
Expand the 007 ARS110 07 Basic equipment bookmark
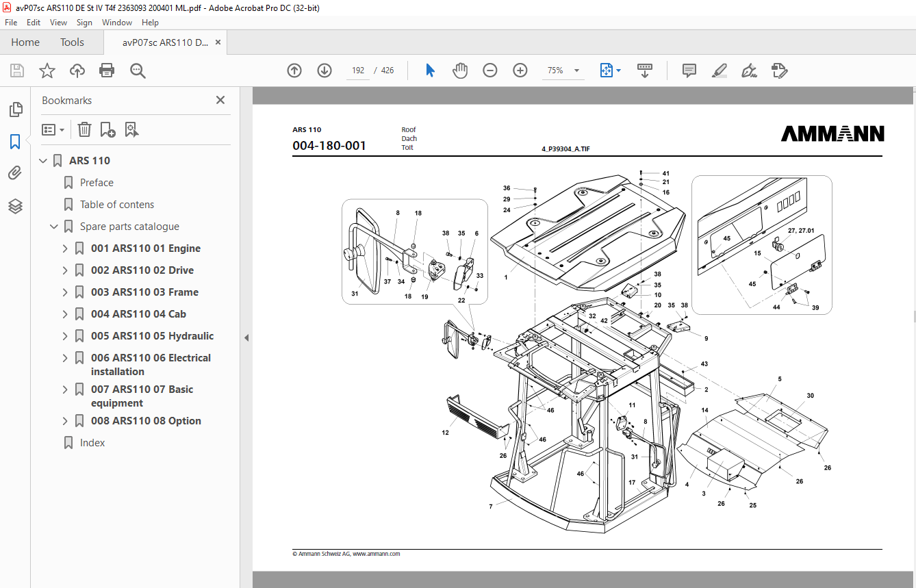point(65,389)
